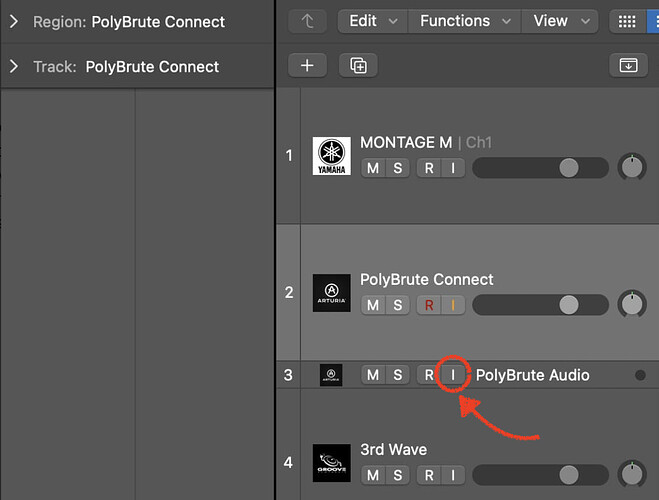Click the Arturia icon on PolyBrute Connect track

pos(332,293)
